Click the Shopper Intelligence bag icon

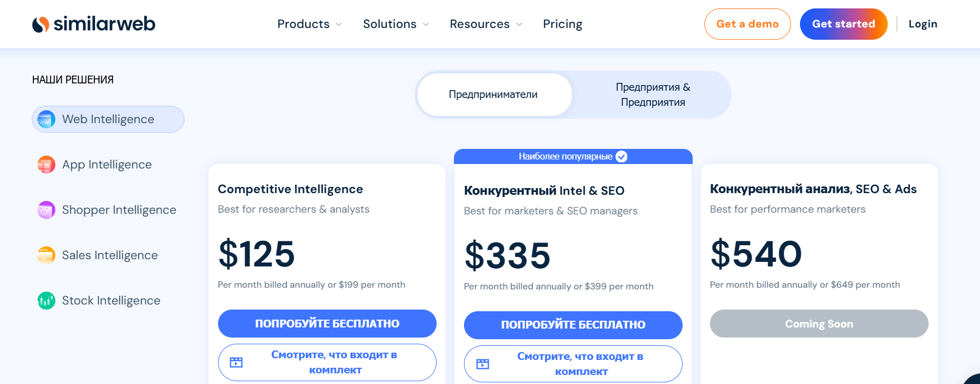[46, 210]
